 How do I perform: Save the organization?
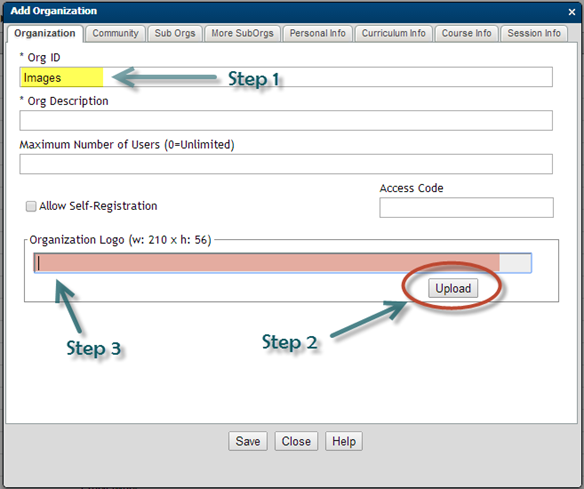point(248,441)
